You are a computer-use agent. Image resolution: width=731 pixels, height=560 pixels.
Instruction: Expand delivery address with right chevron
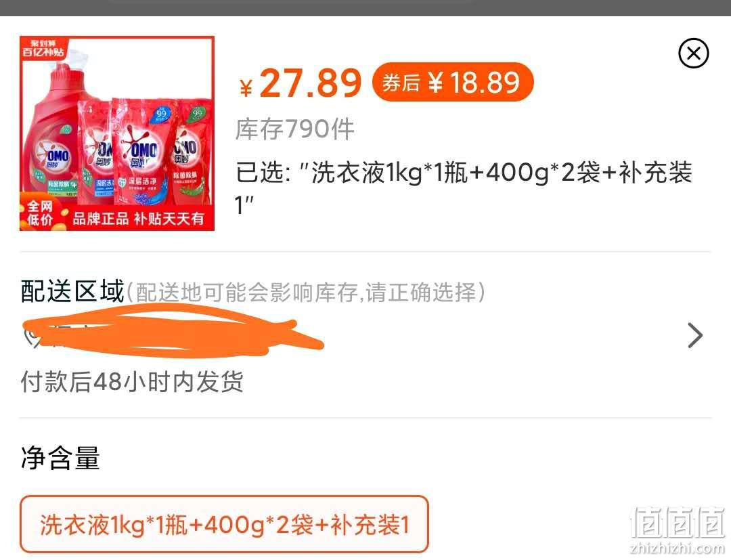pyautogui.click(x=695, y=335)
